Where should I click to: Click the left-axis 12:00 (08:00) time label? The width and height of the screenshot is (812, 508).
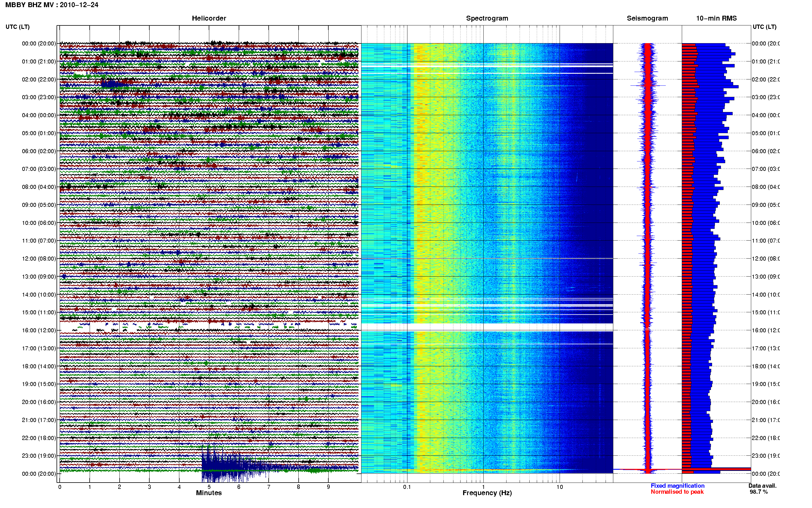[x=39, y=259]
